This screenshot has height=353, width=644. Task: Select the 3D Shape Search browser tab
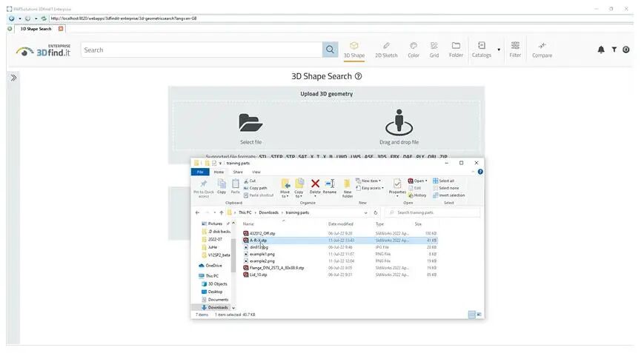click(36, 29)
